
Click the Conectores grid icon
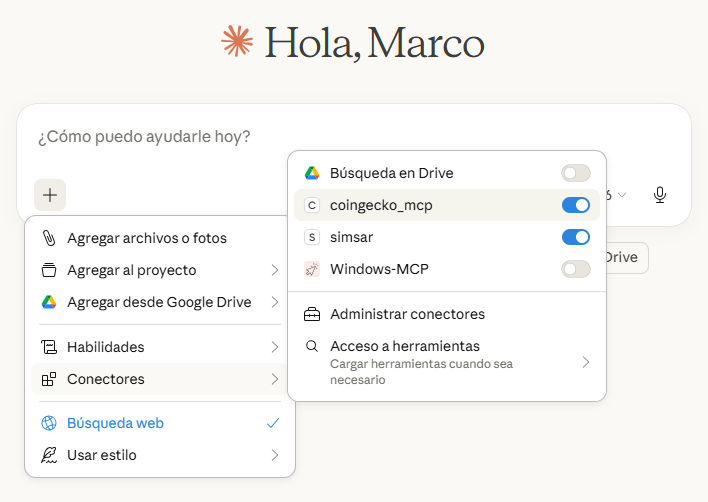pos(49,379)
